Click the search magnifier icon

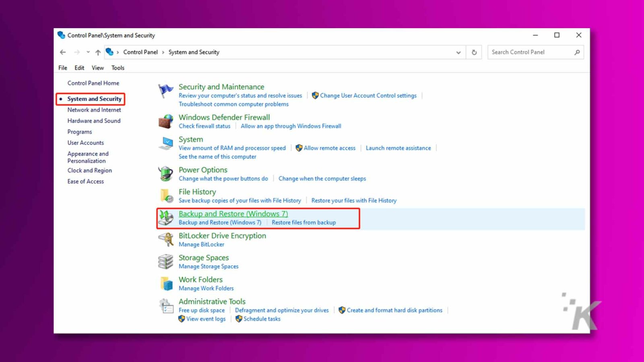point(577,52)
